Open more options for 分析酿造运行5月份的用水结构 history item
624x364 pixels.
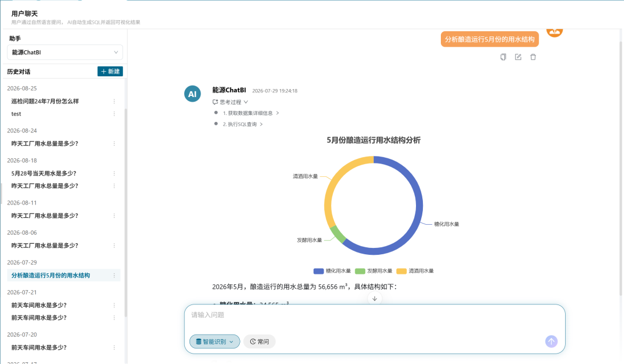click(x=114, y=275)
